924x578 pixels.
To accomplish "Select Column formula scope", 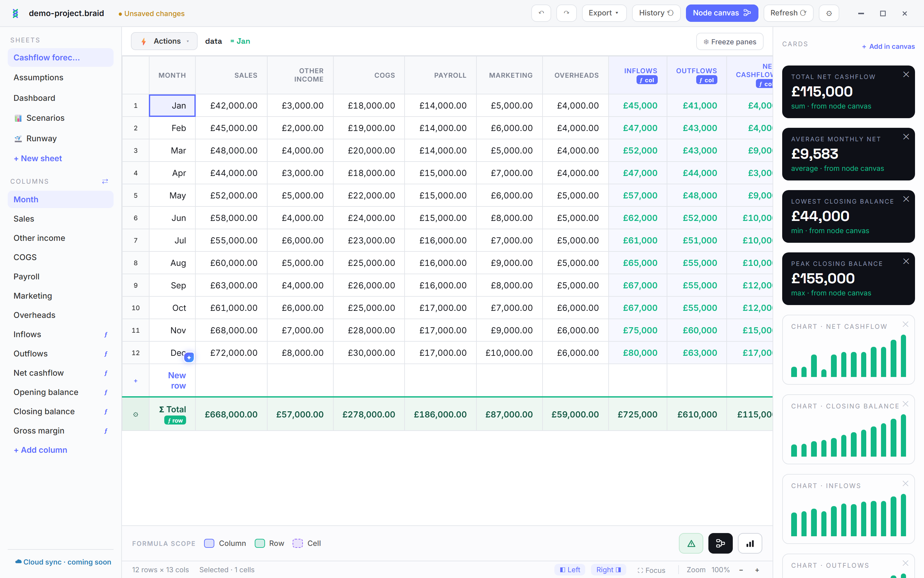I will pyautogui.click(x=225, y=543).
